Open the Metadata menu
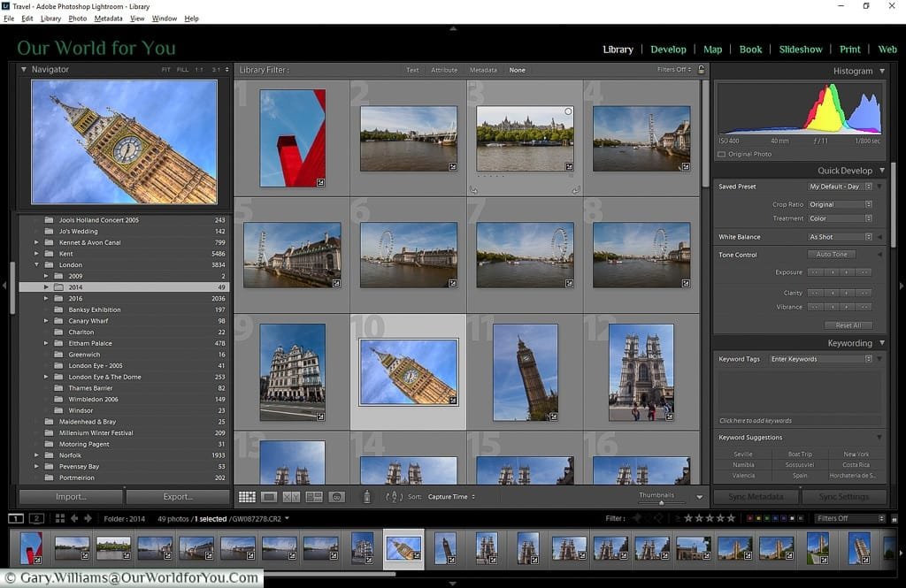Screen dimensions: 906x588 (x=108, y=19)
